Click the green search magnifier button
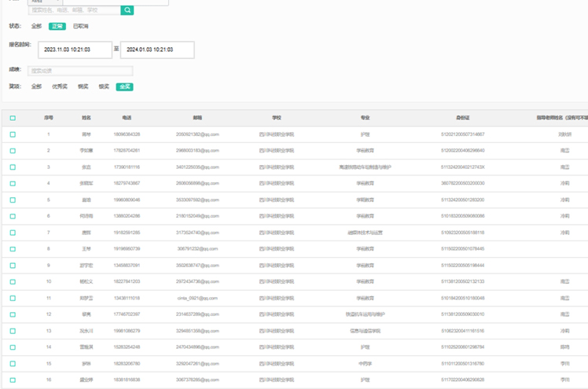Viewport: 588px width, 389px height. 127,10
